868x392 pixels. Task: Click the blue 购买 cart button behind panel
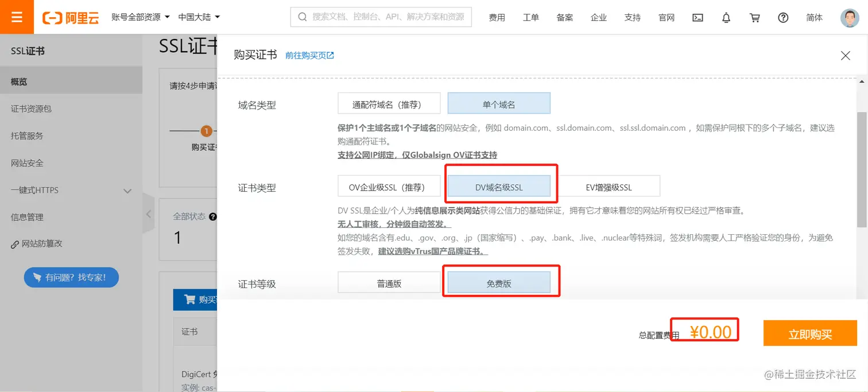(195, 300)
